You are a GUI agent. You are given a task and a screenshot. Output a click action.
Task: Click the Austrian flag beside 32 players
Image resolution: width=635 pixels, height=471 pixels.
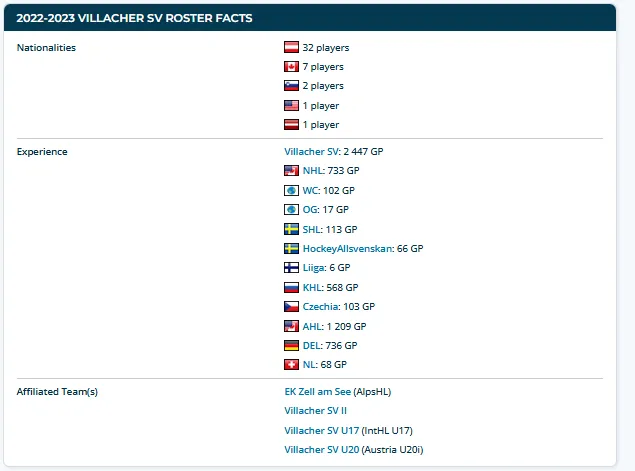[x=291, y=47]
